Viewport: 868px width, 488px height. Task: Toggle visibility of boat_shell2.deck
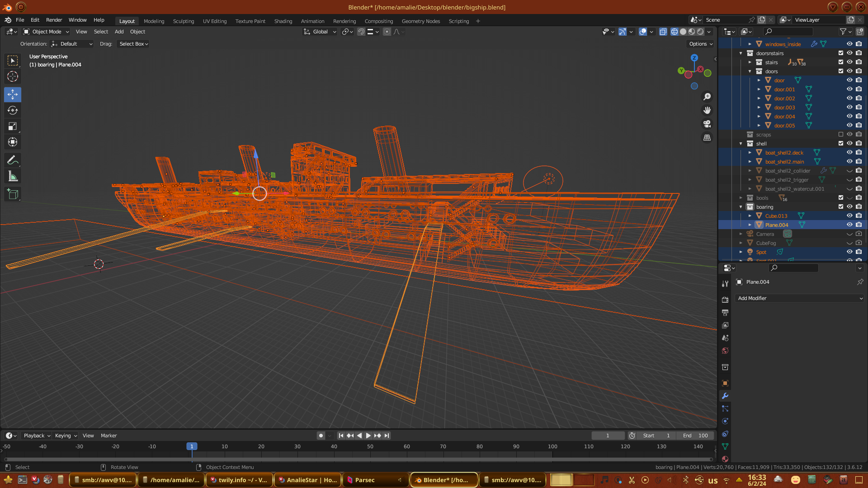point(849,152)
